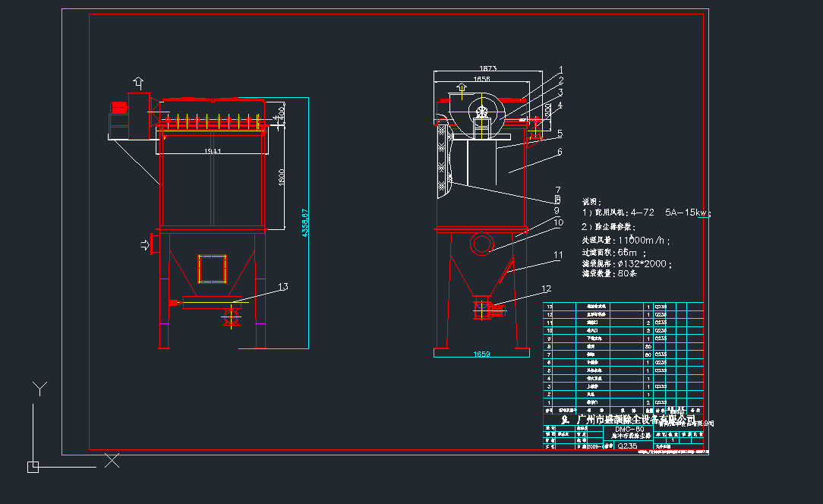Select part callout number 12
This screenshot has width=823, height=504.
(x=547, y=288)
